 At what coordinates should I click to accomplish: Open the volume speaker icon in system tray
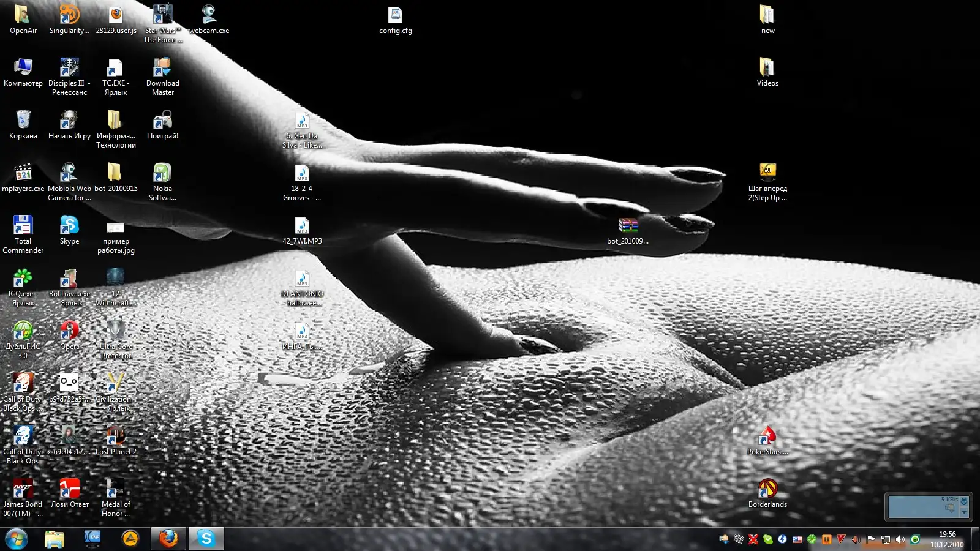click(900, 539)
